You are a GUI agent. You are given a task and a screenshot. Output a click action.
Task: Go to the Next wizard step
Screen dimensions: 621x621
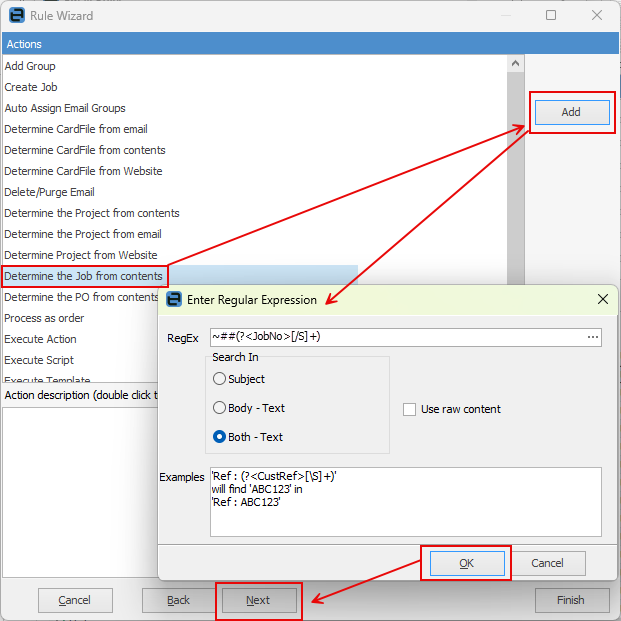click(259, 600)
